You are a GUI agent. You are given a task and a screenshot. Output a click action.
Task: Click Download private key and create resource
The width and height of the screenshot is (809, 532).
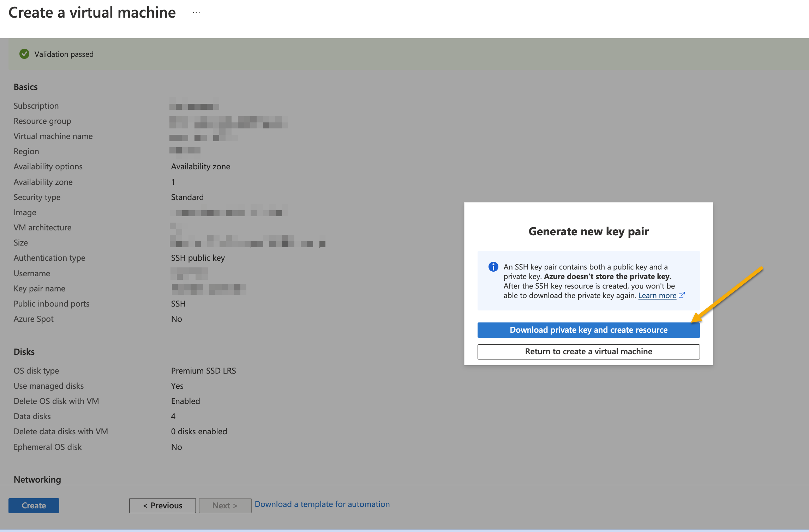[x=588, y=330]
